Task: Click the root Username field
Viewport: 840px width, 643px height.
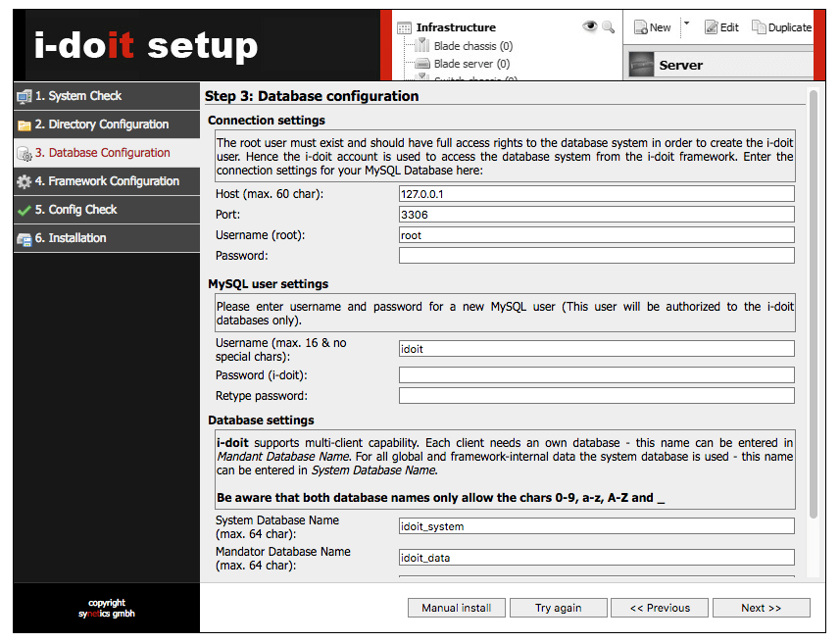Action: pos(596,235)
